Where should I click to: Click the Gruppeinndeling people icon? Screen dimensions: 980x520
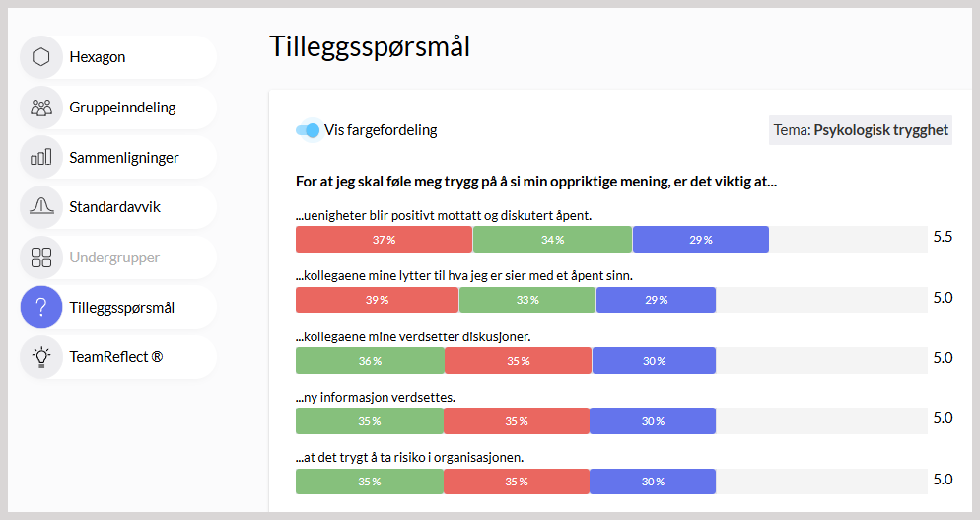pos(41,107)
